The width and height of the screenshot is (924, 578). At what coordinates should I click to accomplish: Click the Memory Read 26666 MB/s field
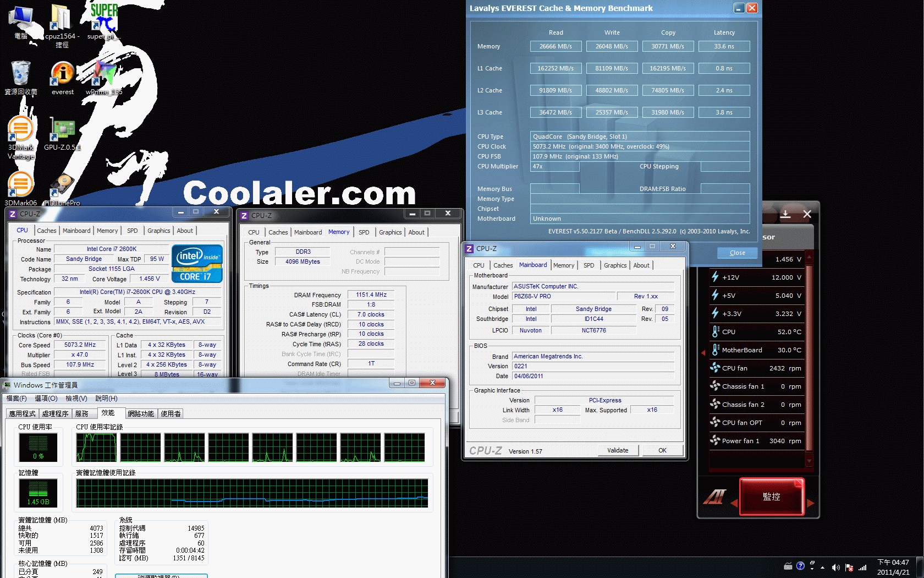point(555,46)
